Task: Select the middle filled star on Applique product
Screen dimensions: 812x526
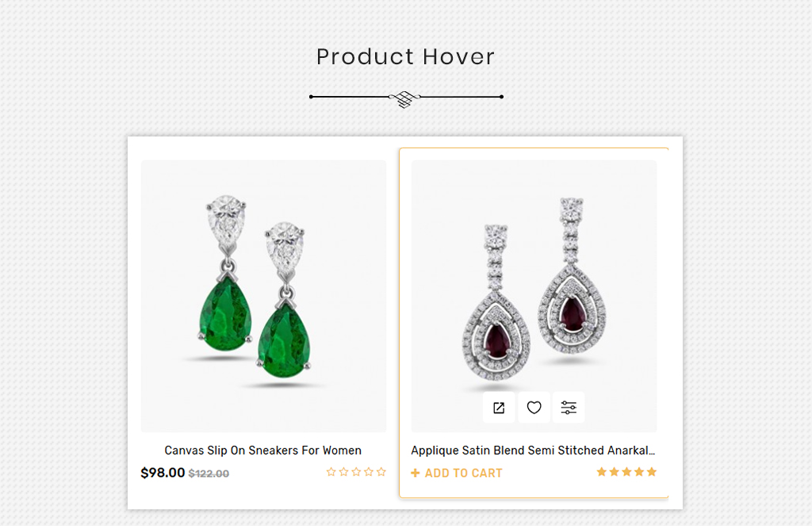Action: click(626, 471)
